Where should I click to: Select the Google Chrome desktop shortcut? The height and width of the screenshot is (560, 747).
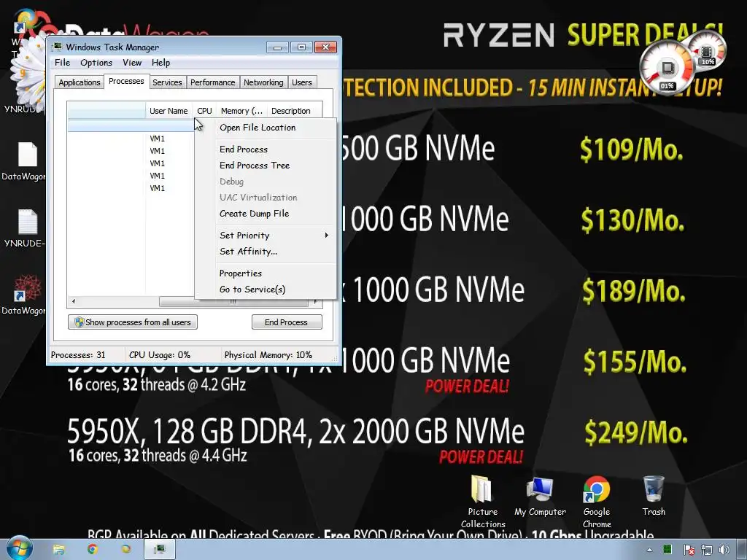point(597,502)
